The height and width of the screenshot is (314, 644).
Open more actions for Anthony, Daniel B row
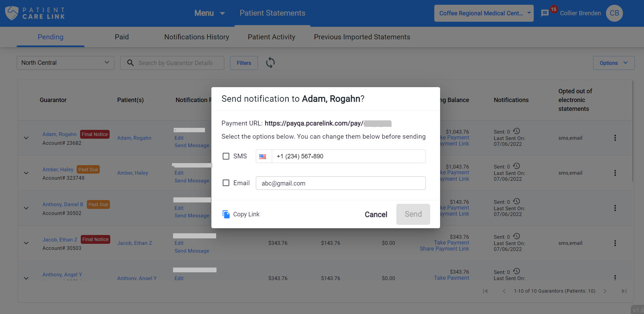pyautogui.click(x=615, y=208)
